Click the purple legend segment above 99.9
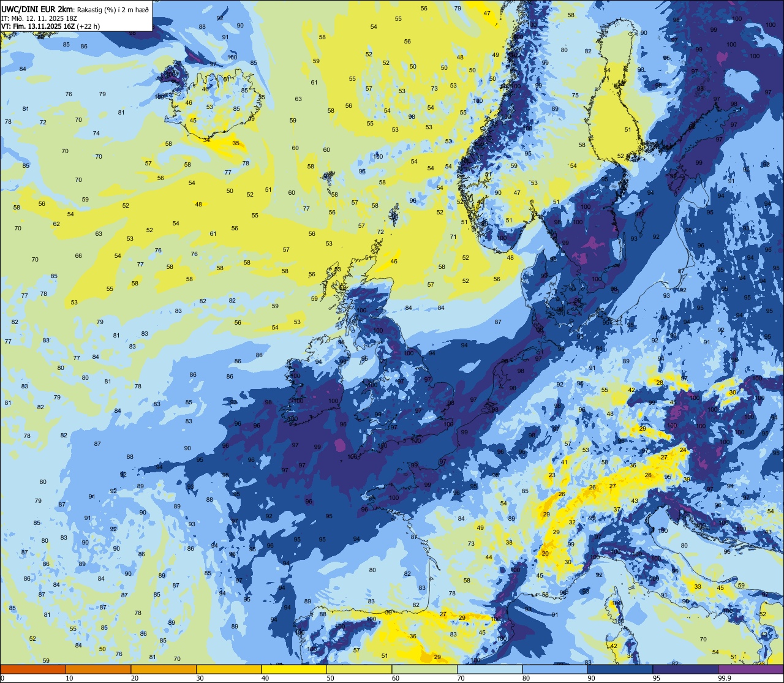This screenshot has width=784, height=683. (x=750, y=669)
